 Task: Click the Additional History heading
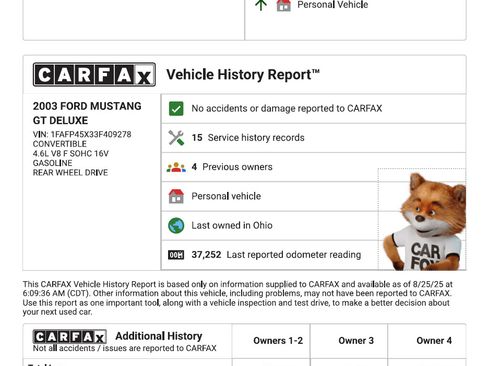[x=159, y=336]
